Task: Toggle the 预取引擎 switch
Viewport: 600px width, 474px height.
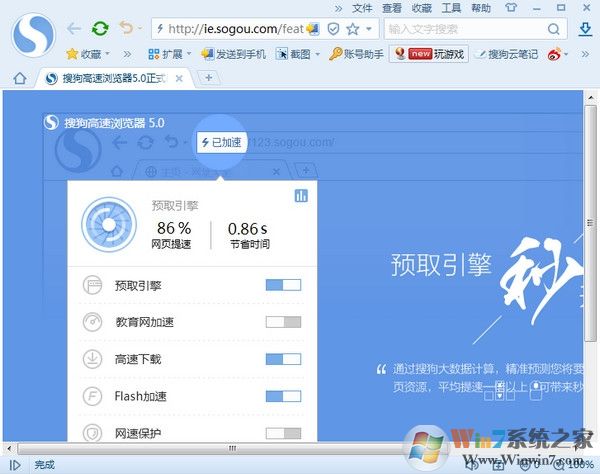Action: tap(283, 285)
